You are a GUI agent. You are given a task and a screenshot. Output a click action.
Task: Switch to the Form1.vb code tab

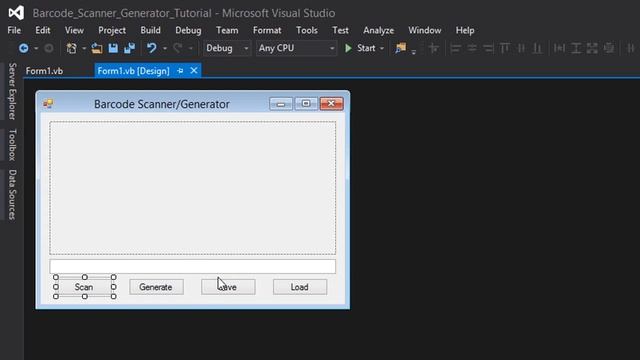pos(44,71)
